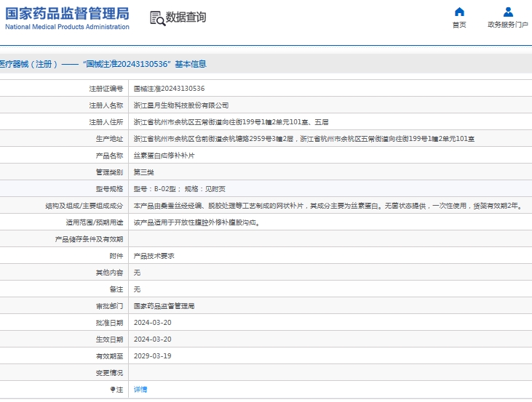Click the 首页 text label
The height and width of the screenshot is (402, 532).
pyautogui.click(x=459, y=25)
